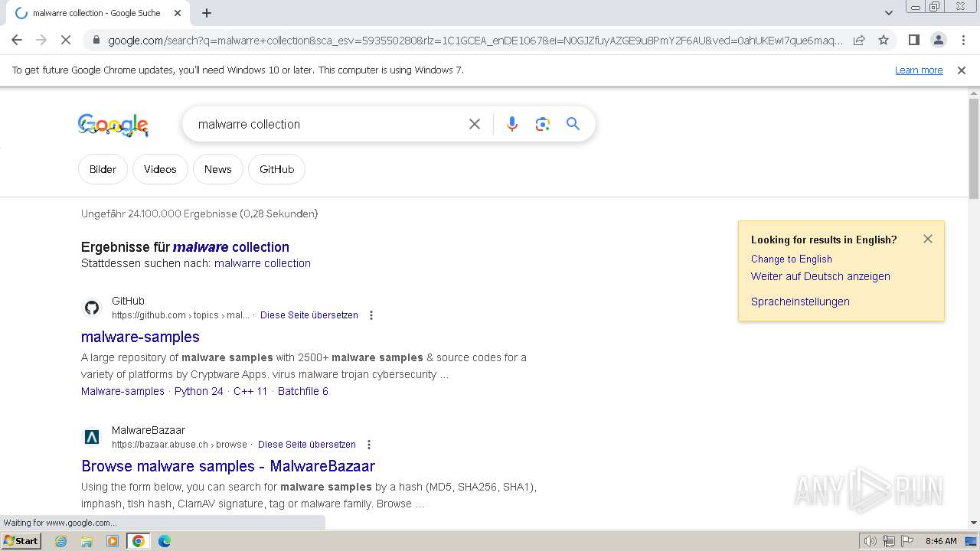Translate the MalwareBazaar result page
The width and height of the screenshot is (980, 551).
307,445
